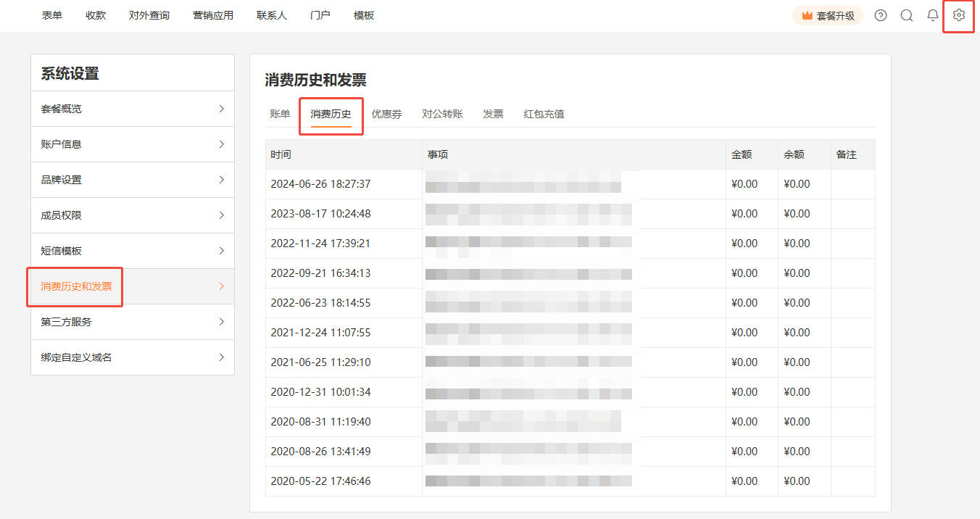Open 短信模板 in the settings sidebar
980x519 pixels.
click(x=133, y=251)
